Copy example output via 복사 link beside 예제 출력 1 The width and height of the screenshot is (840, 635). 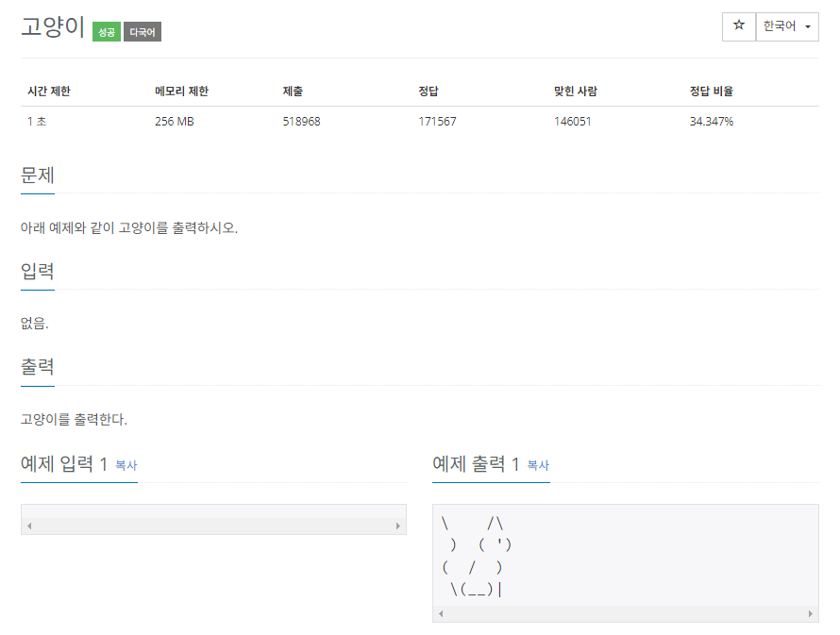point(538,465)
